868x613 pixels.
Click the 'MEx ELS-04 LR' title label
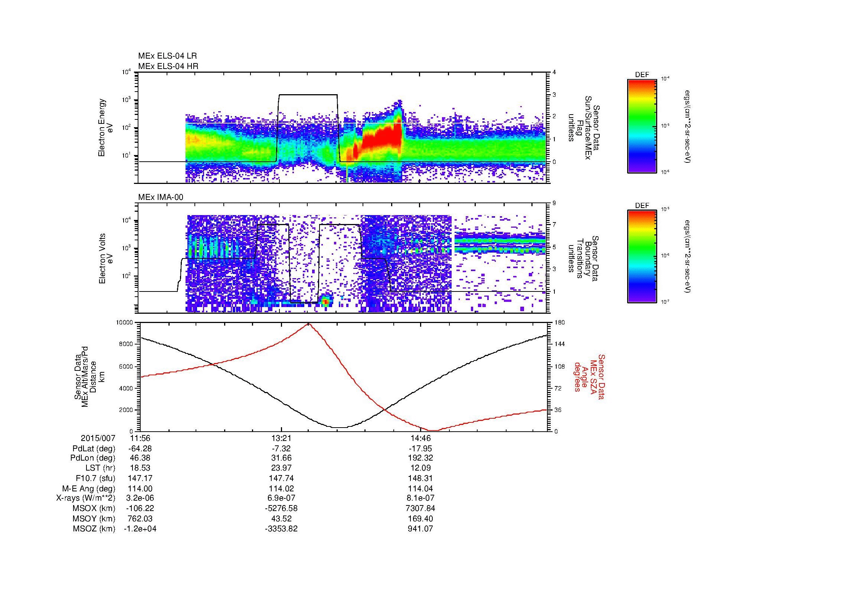[167, 56]
